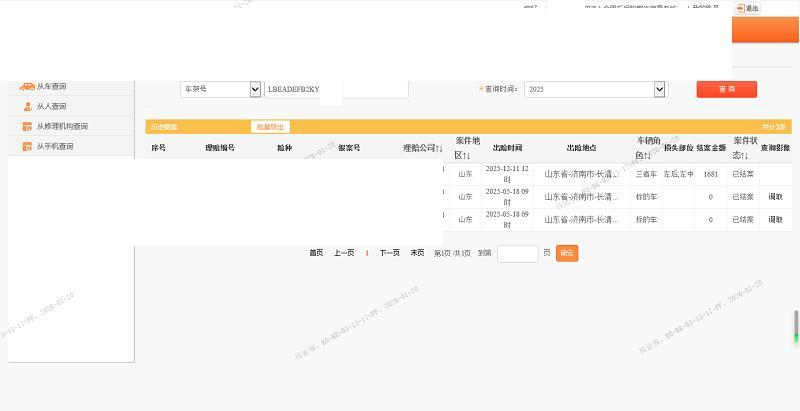
Task: Sort by 案件地区 column arrows
Action: (467, 156)
